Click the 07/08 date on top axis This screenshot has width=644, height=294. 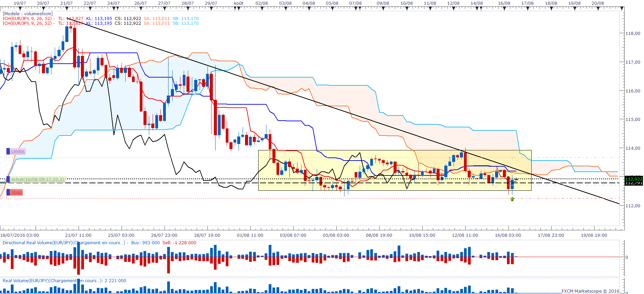[355, 3]
